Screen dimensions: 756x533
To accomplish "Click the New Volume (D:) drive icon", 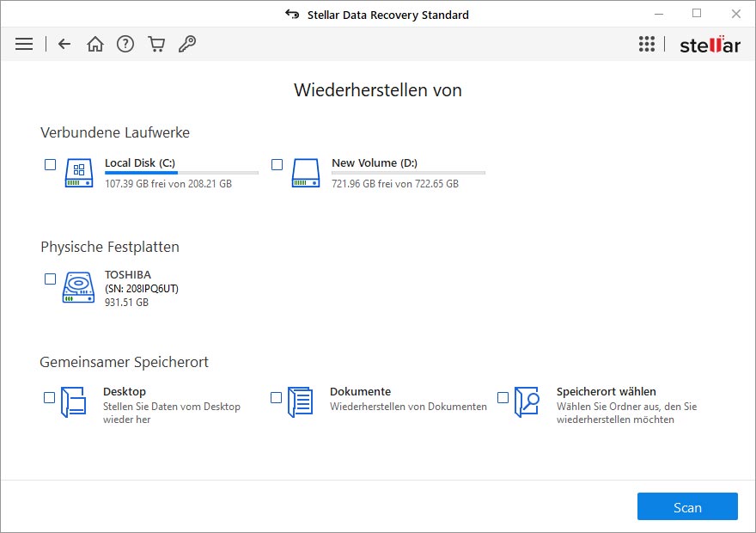I will 306,173.
